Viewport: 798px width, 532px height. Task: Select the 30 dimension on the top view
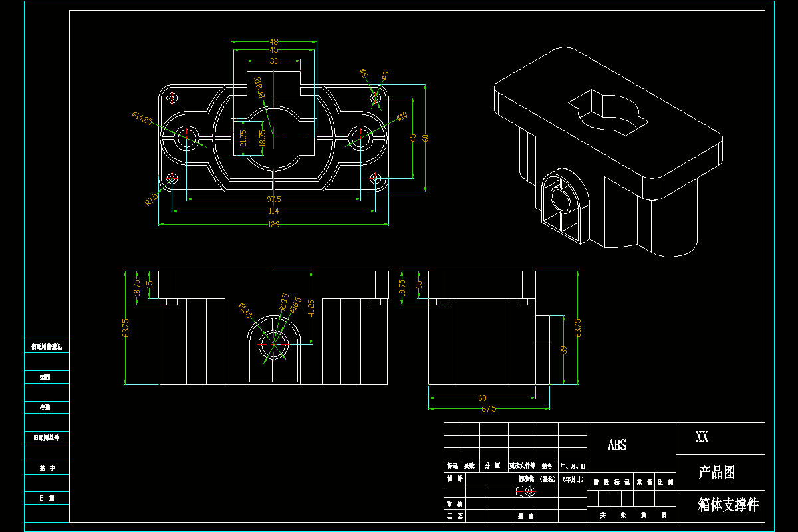click(x=273, y=61)
